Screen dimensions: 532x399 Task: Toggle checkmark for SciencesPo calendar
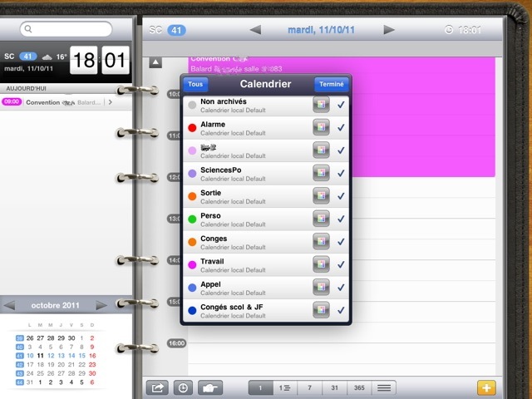click(341, 173)
